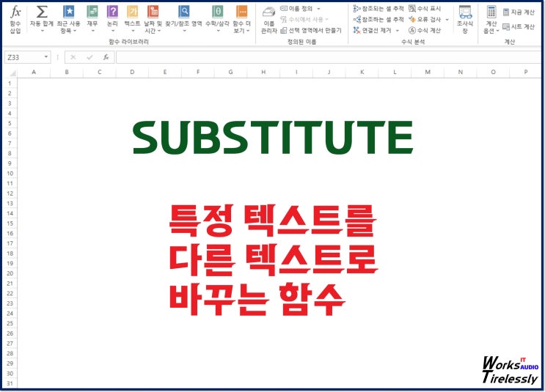545x392 pixels.
Task: Open the 재무 functions book icon
Action: pos(92,12)
